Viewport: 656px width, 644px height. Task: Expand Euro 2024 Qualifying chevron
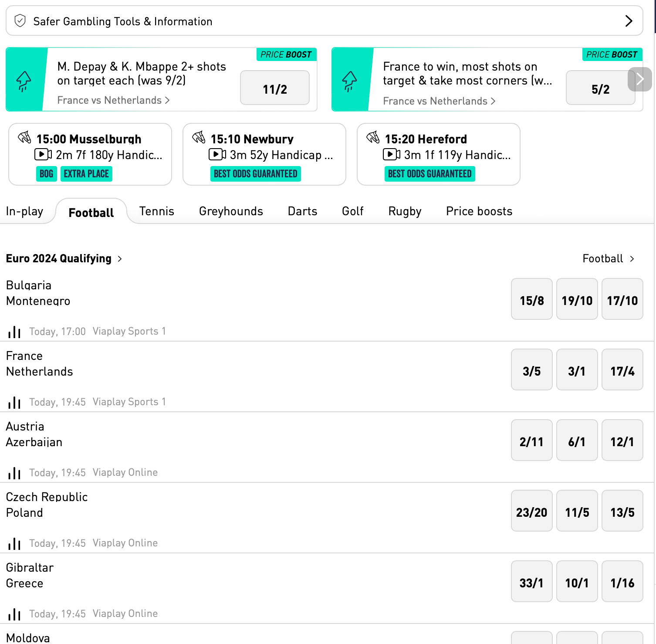120,259
